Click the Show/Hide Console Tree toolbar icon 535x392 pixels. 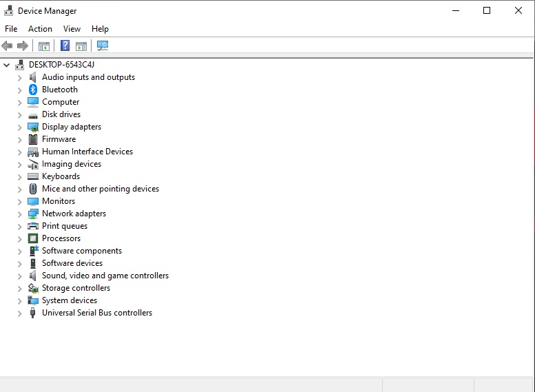44,45
